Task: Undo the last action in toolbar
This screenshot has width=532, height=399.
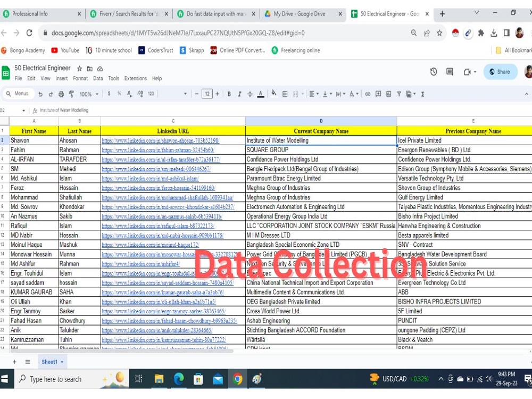Action: pos(40,94)
